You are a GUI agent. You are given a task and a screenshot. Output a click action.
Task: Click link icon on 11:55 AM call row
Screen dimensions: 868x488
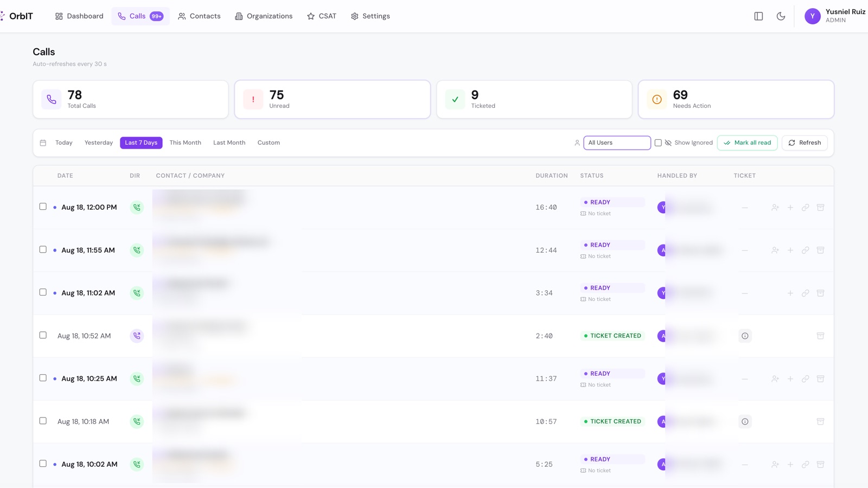pos(805,250)
